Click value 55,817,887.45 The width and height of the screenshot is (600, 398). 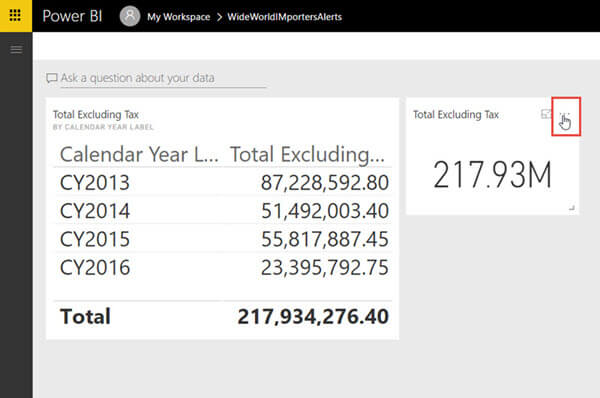(x=324, y=239)
